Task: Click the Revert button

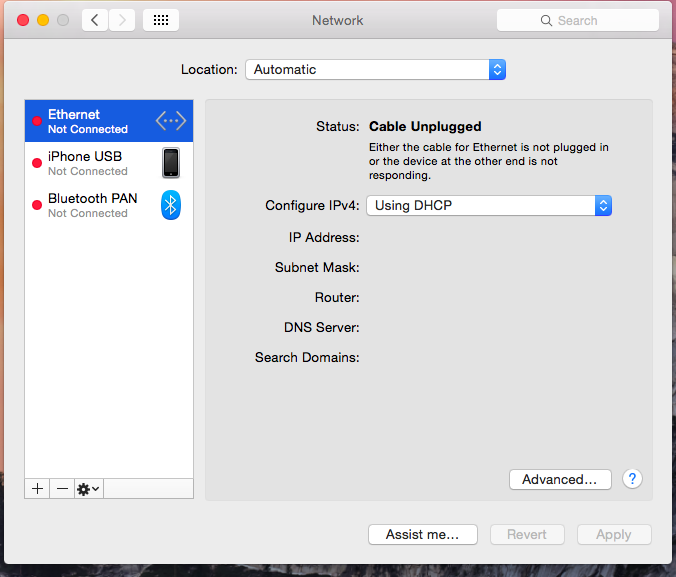Action: 527,535
